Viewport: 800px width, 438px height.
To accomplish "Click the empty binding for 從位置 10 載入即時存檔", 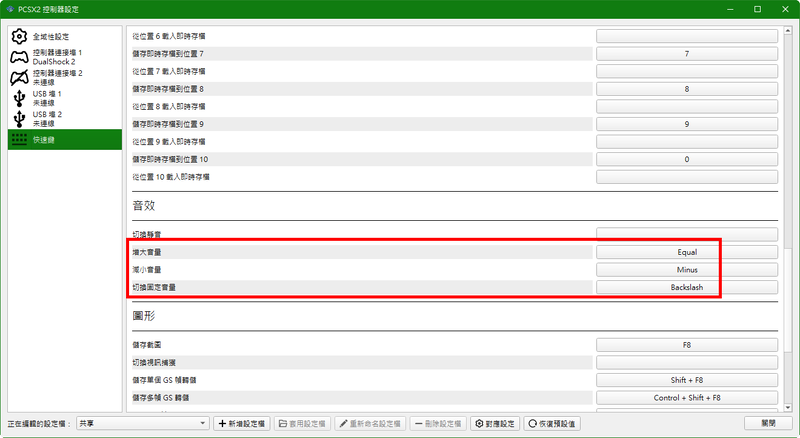I will [x=687, y=177].
